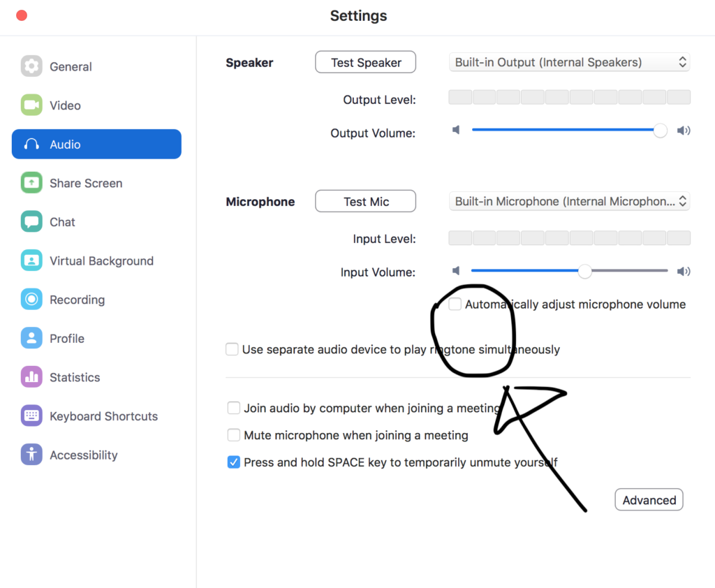Open Virtual Background settings
Screen dimensions: 715x588
(96, 260)
